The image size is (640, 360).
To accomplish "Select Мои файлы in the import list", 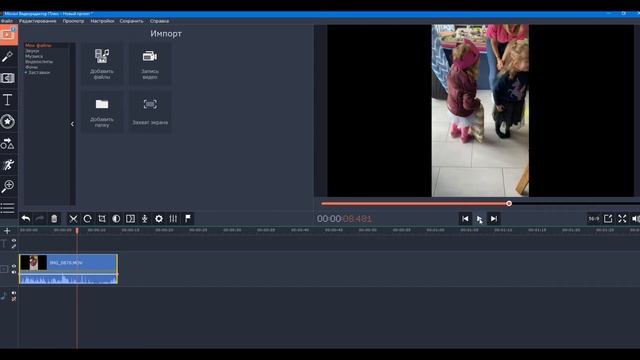I will pos(38,46).
